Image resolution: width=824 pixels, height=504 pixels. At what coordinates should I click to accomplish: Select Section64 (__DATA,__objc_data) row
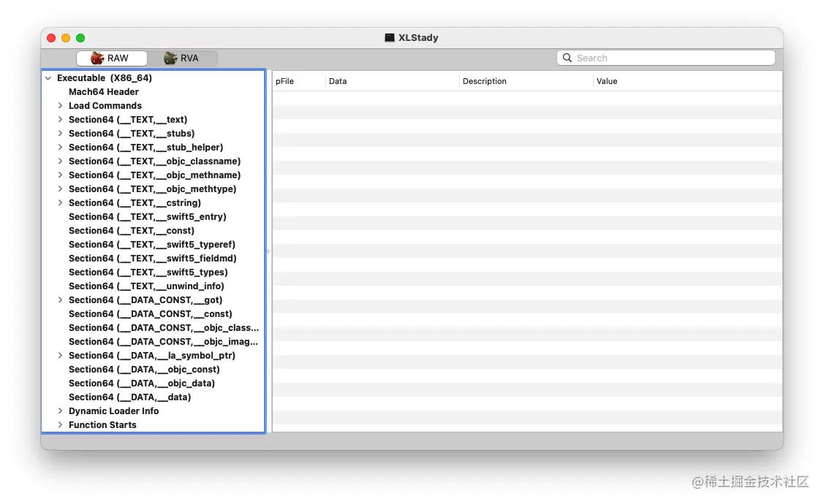(x=154, y=383)
